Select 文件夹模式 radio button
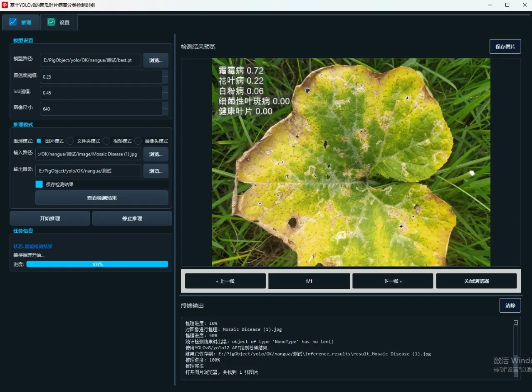532x392 pixels. (x=70, y=141)
